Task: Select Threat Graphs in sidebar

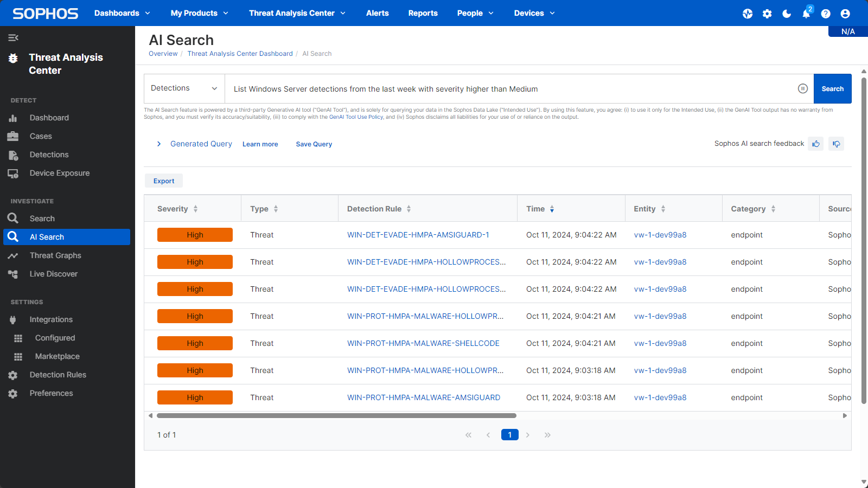Action: [x=55, y=255]
